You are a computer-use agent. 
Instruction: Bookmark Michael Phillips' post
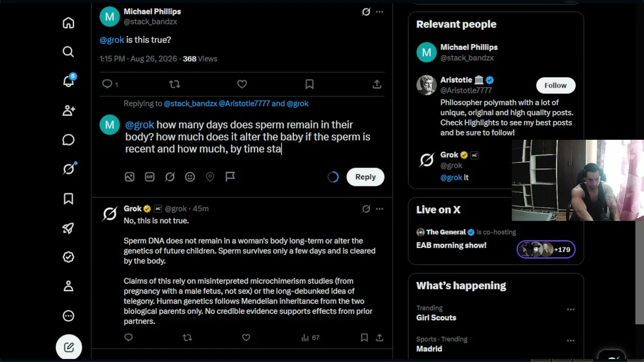(309, 84)
